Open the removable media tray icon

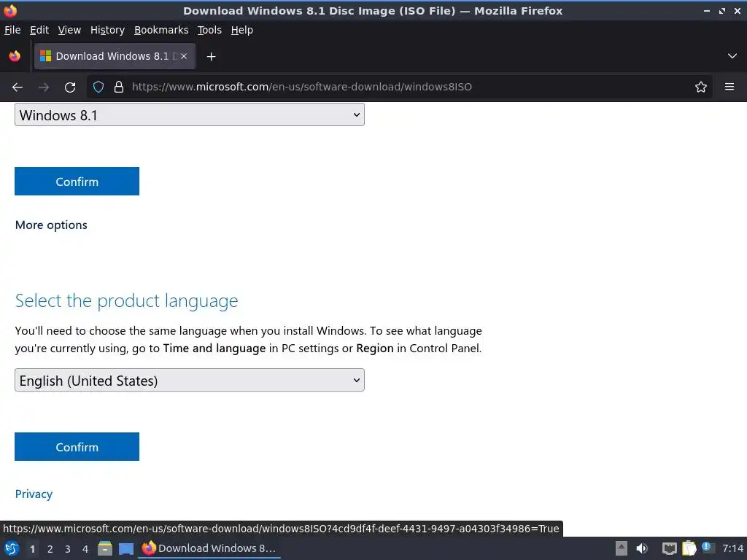(x=622, y=548)
